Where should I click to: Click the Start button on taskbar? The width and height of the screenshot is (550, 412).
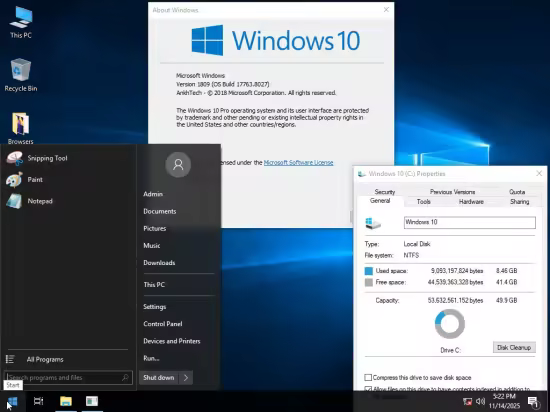(13, 401)
